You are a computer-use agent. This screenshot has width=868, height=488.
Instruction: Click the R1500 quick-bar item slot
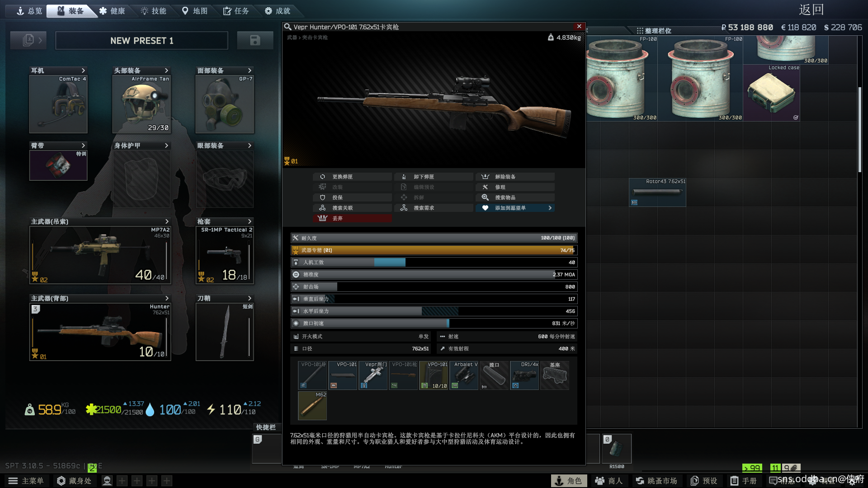pos(617,448)
